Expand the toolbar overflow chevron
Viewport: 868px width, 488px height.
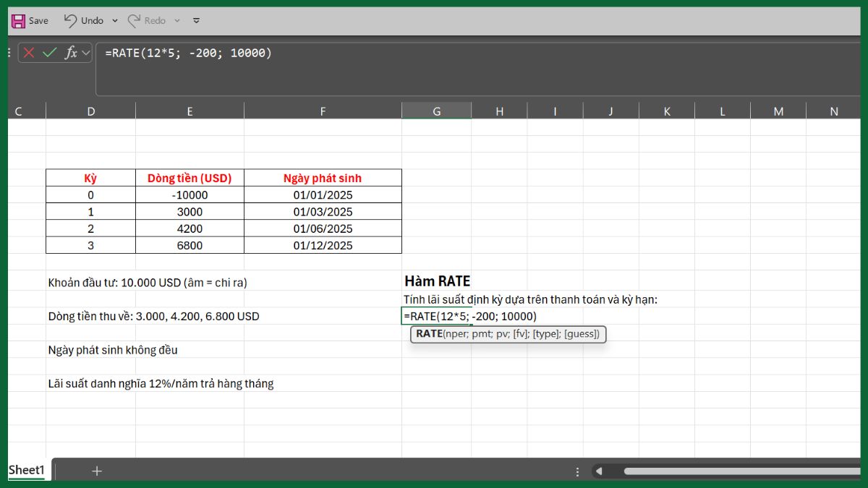[x=196, y=20]
